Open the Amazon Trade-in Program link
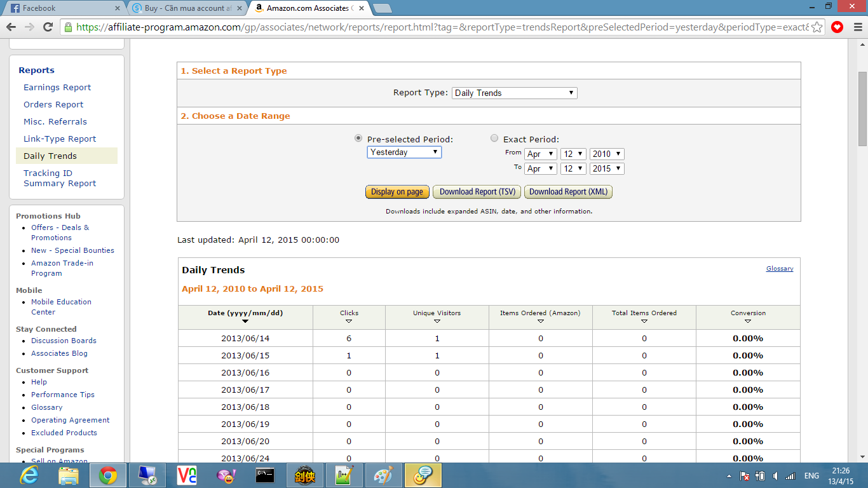Viewport: 868px width, 488px height. click(62, 268)
